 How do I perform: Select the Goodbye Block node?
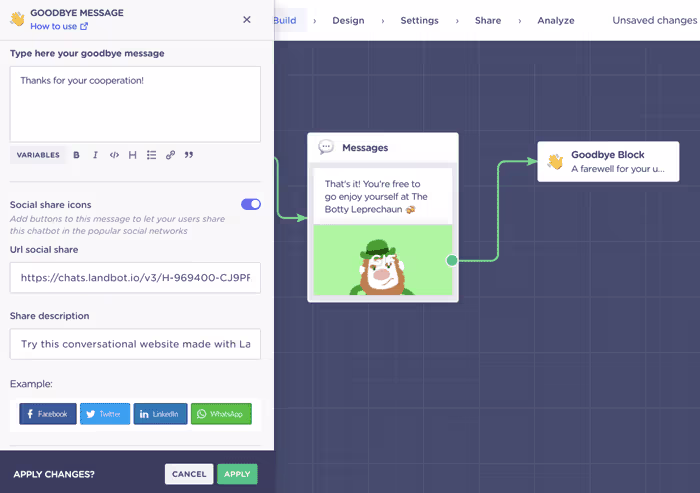click(608, 162)
